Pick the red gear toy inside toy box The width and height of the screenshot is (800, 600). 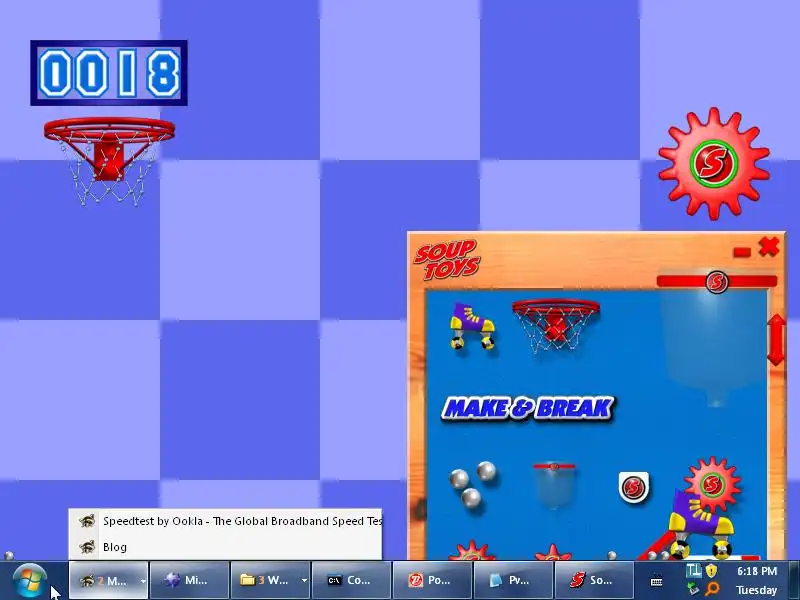point(712,483)
